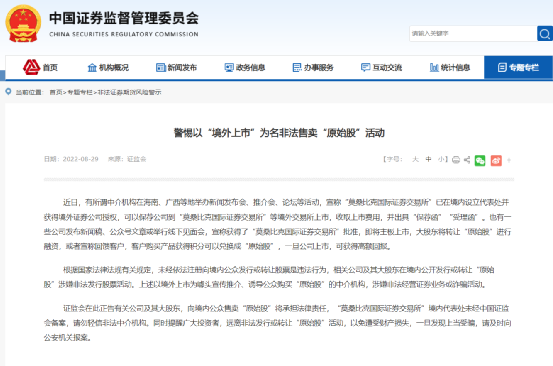Open the 统计信息 menu item

tap(450, 67)
